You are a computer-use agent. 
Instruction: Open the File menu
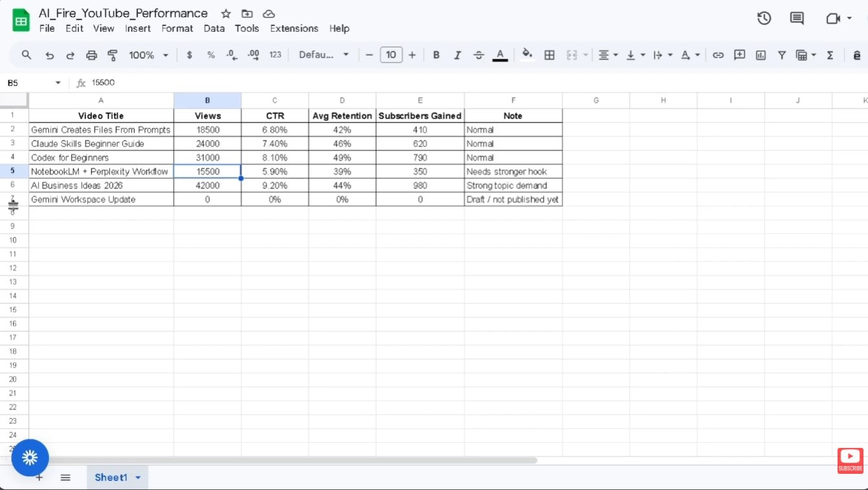pos(47,28)
